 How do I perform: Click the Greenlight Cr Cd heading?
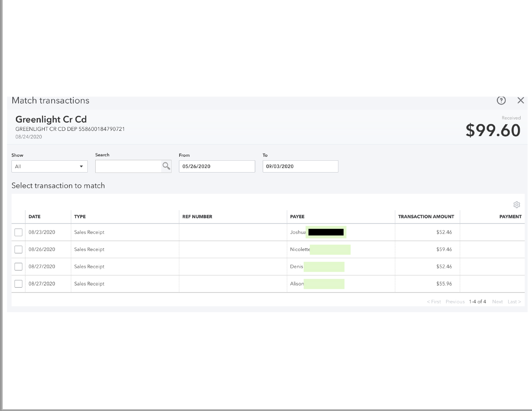[x=51, y=119]
